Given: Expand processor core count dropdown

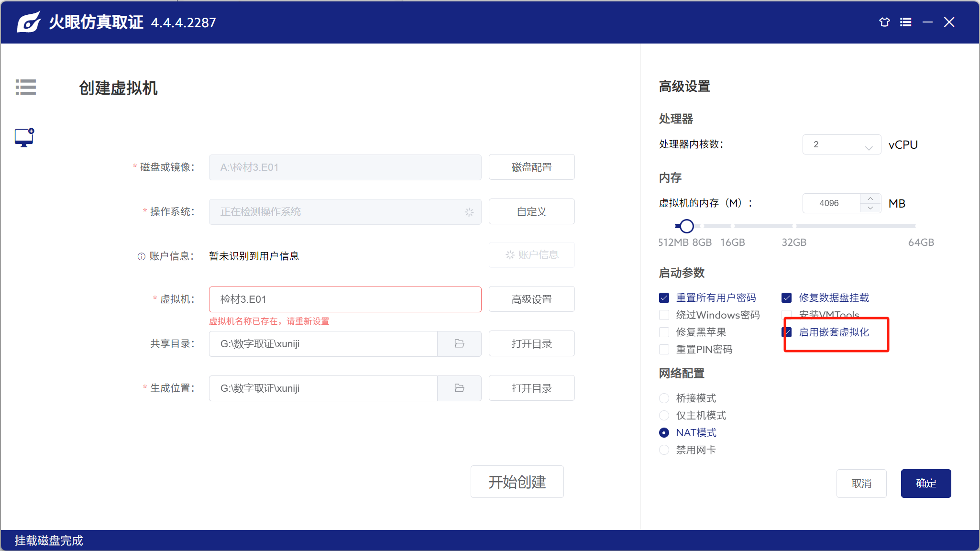Looking at the screenshot, I should coord(841,144).
